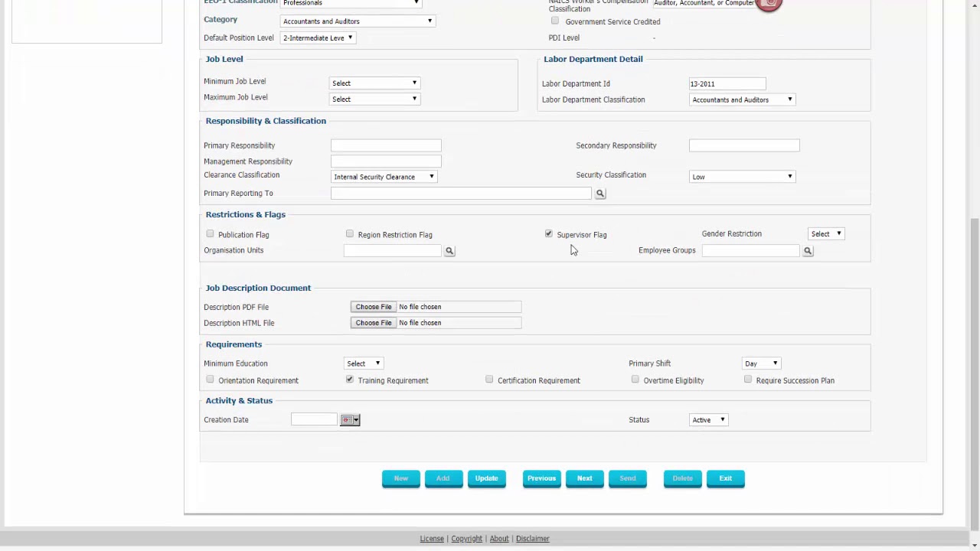Enable the Certification Requirement checkbox
980x551 pixels.
[489, 380]
